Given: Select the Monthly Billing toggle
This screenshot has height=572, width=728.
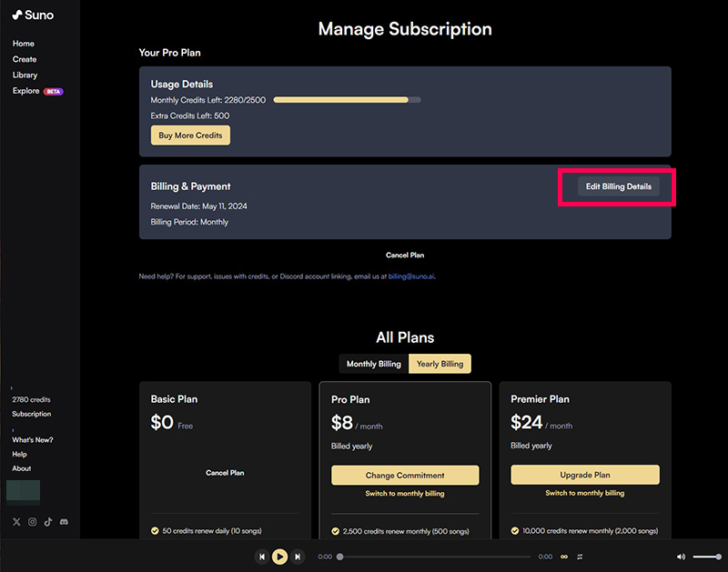Looking at the screenshot, I should click(x=374, y=364).
